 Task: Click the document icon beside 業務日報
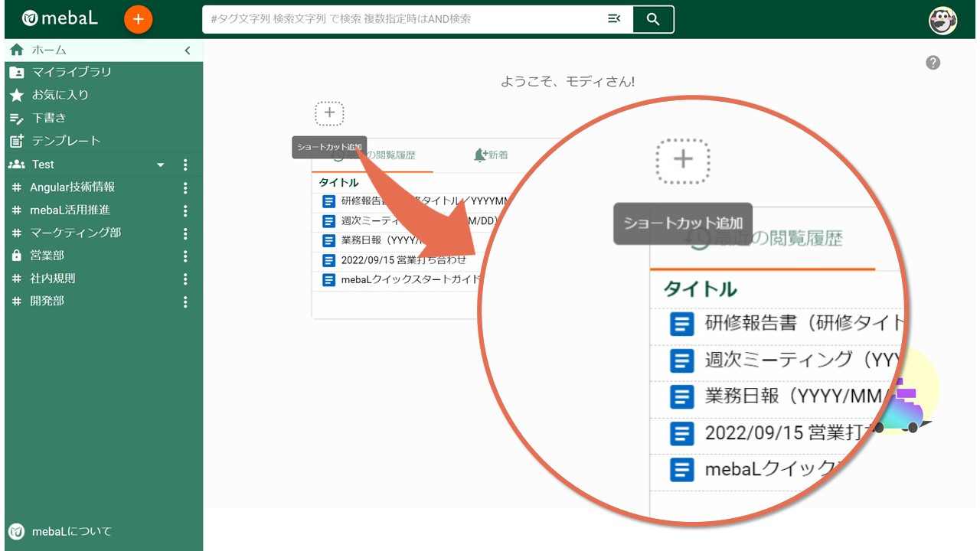click(x=330, y=240)
